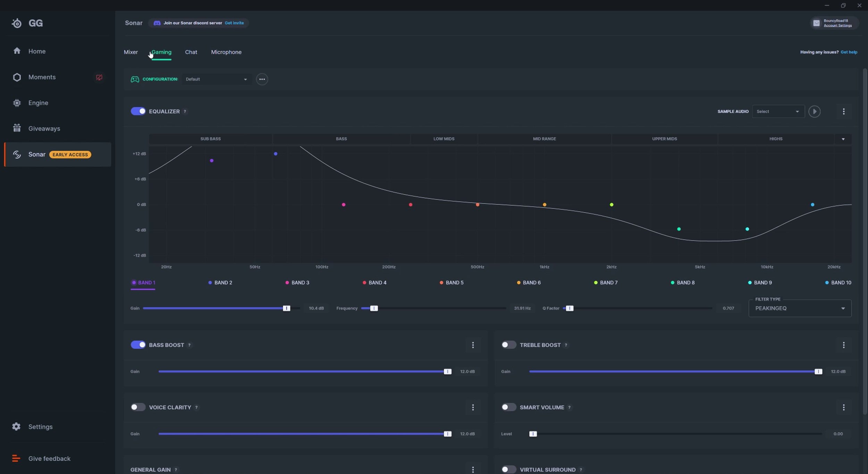The height and width of the screenshot is (474, 868).
Task: Click the Get invite link
Action: coord(234,23)
